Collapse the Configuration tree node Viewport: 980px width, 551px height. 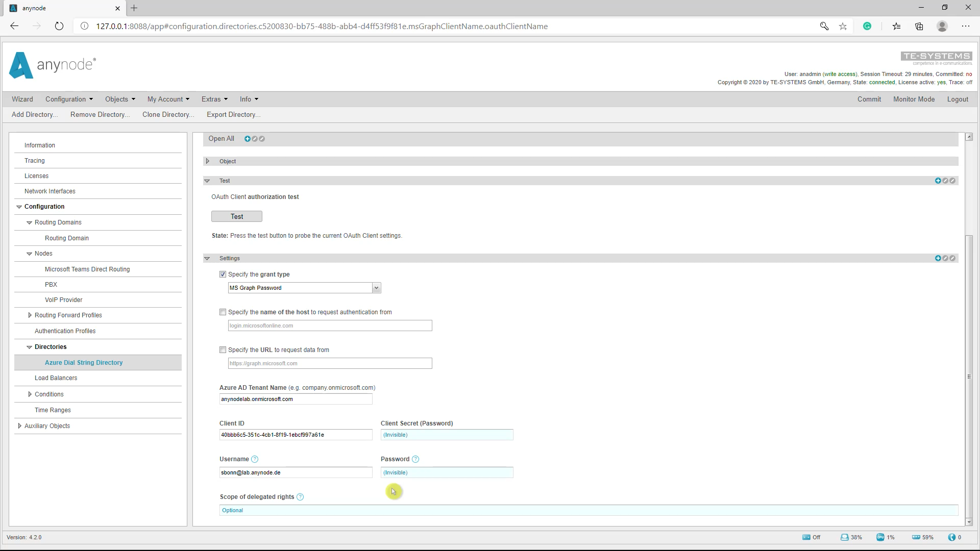pyautogui.click(x=19, y=207)
